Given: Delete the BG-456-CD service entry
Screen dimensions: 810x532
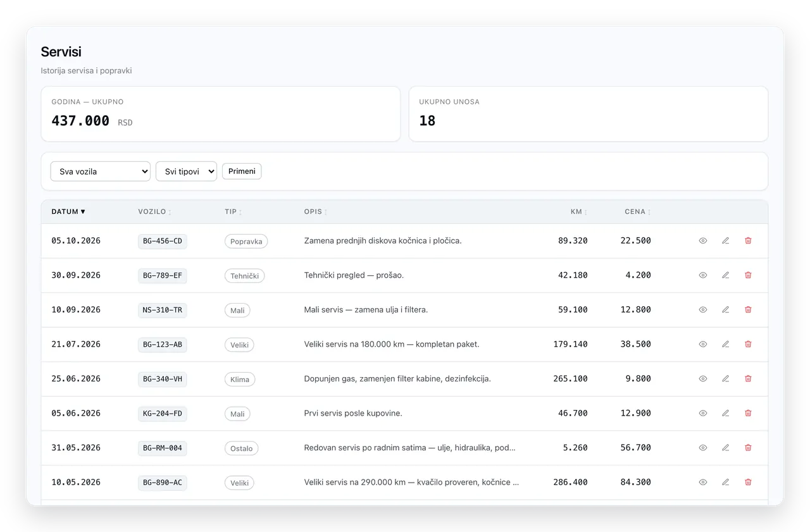Looking at the screenshot, I should 748,241.
